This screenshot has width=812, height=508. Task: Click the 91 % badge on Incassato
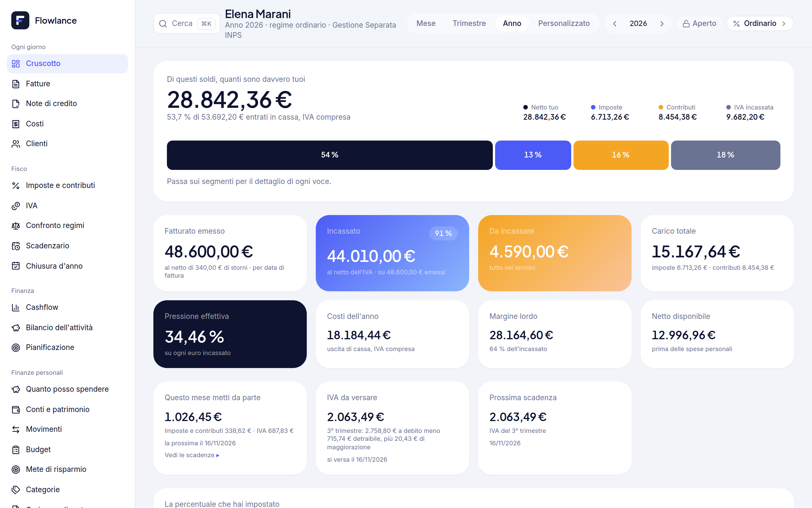click(443, 233)
